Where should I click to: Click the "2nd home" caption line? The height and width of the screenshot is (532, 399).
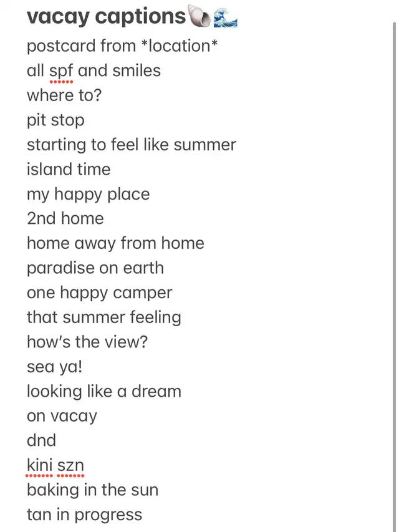[x=65, y=219]
